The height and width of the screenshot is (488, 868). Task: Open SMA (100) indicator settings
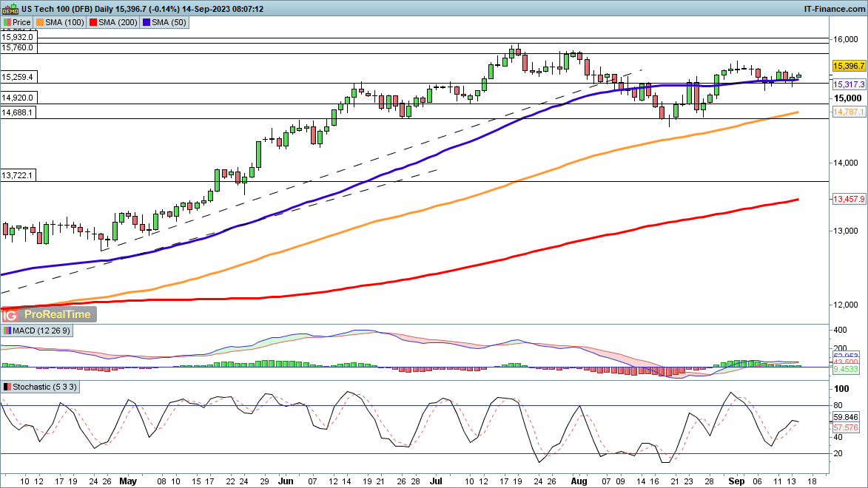60,22
